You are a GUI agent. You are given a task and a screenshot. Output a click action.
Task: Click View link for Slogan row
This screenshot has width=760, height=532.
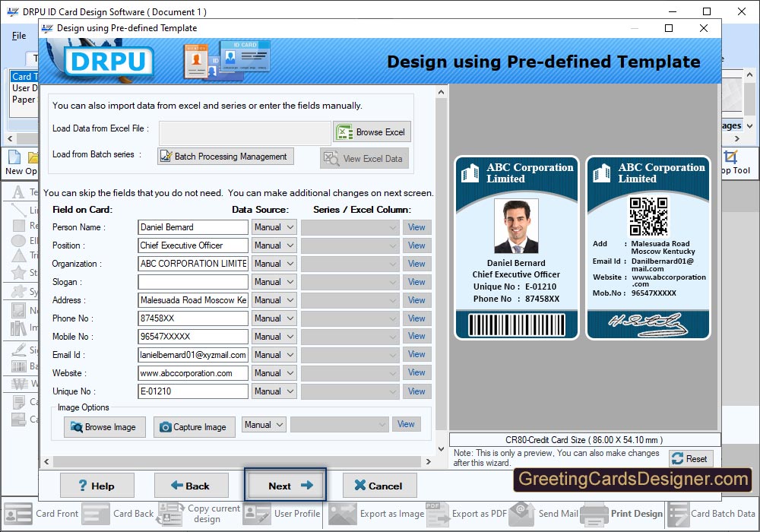click(x=416, y=282)
